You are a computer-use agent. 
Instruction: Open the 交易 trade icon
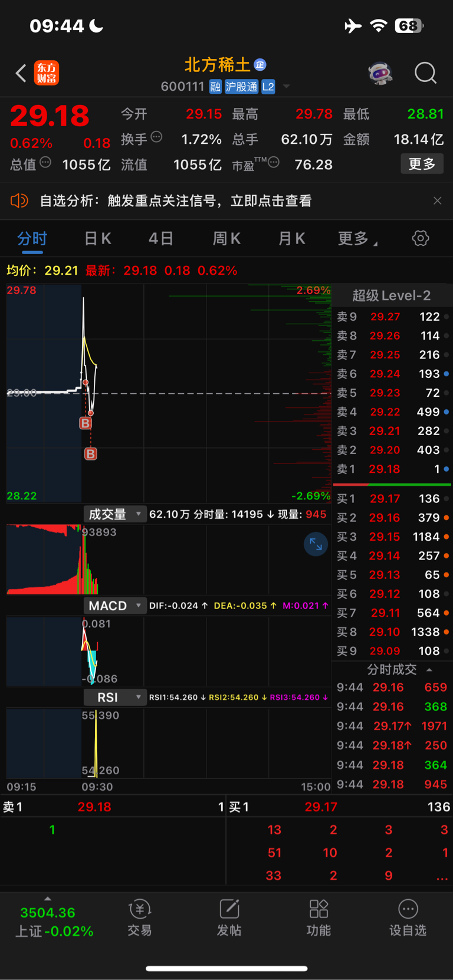coord(140,919)
